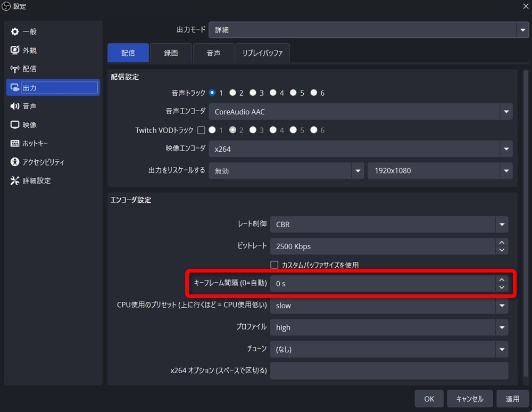Enable the Twitch VOD track checkbox
This screenshot has height=412, width=532.
[x=201, y=130]
